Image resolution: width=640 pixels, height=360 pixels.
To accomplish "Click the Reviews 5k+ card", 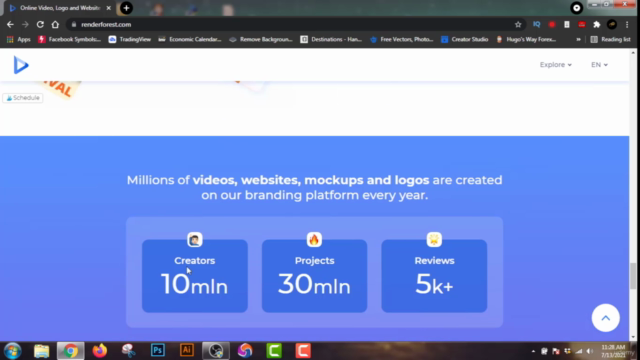I will [434, 276].
